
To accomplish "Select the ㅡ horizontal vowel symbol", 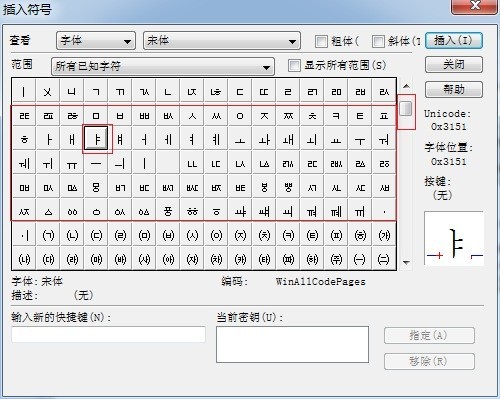I will point(96,164).
